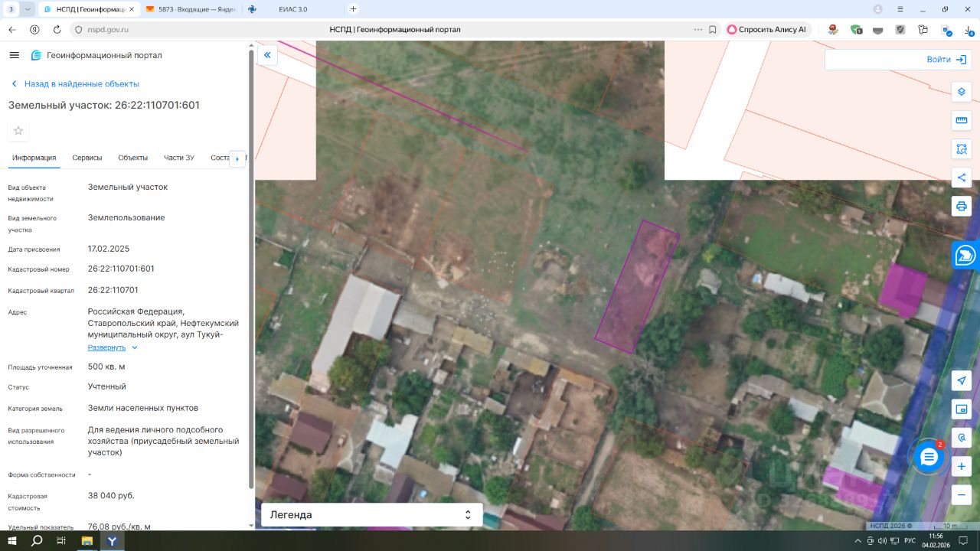Collapse the side panel with double-arrow button
980x551 pixels.
(x=267, y=55)
